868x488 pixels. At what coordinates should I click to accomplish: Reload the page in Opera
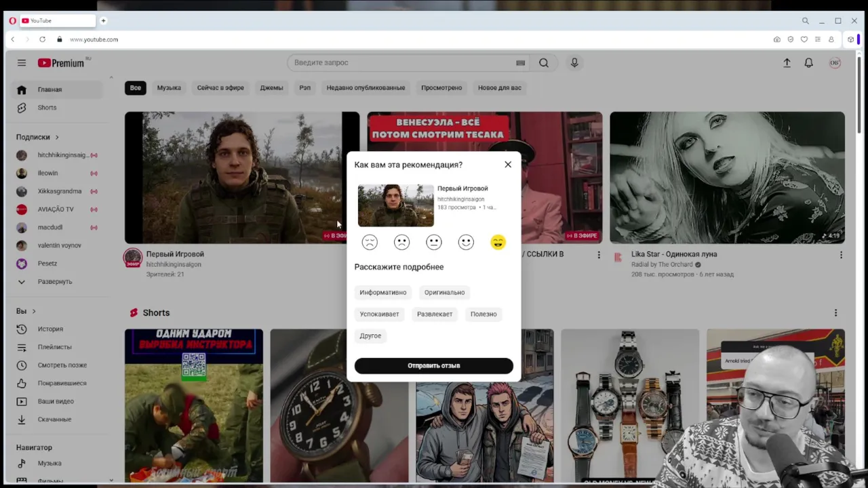tap(42, 39)
